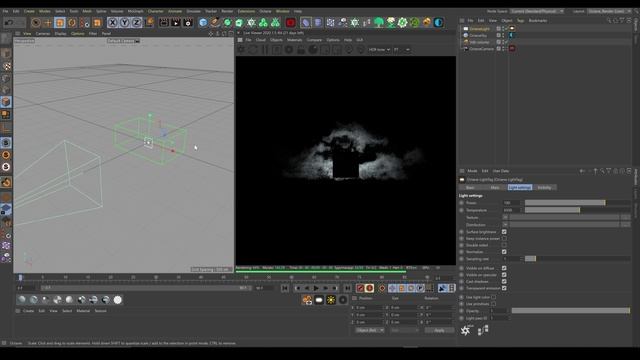The height and width of the screenshot is (360, 640).
Task: Click the red record-style toolbar icon
Action: point(291,22)
